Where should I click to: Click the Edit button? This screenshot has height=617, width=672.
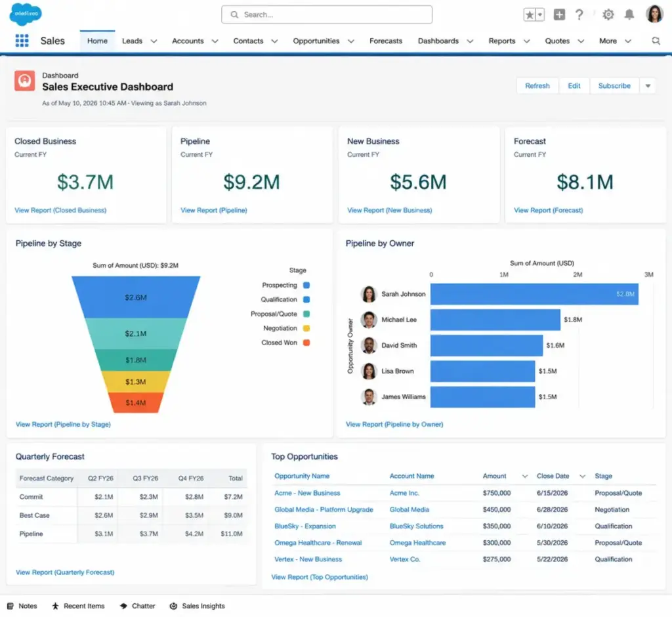(x=574, y=86)
